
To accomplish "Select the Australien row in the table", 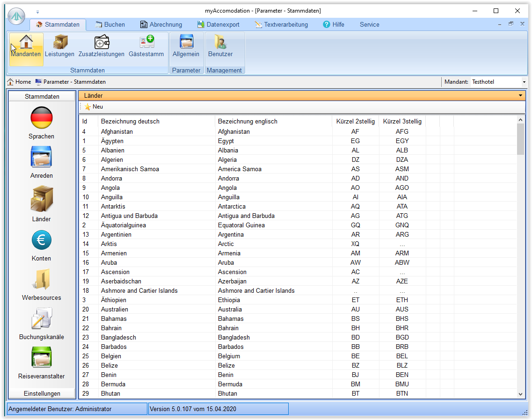I will pyautogui.click(x=115, y=309).
